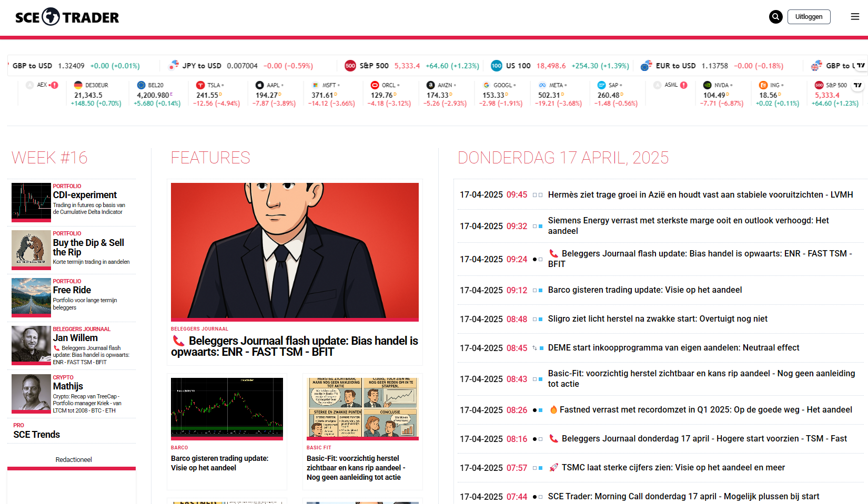This screenshot has height=504, width=868.
Task: Click the META logo icon
Action: tap(542, 85)
